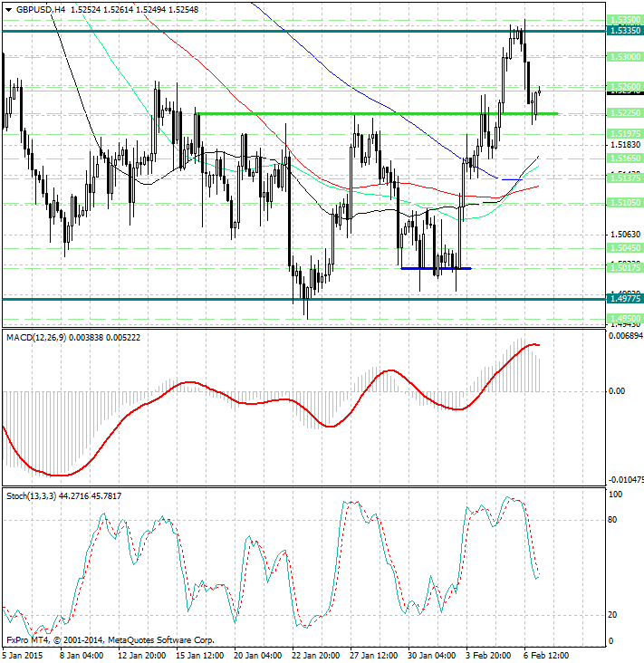Click the 1.53500 price label
644x663 pixels.
tap(625, 20)
